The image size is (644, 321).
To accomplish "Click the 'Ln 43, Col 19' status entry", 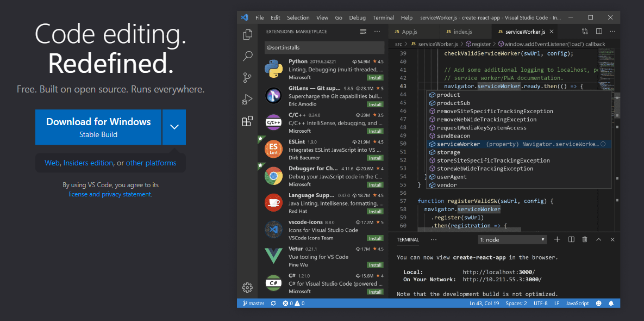I will [484, 304].
